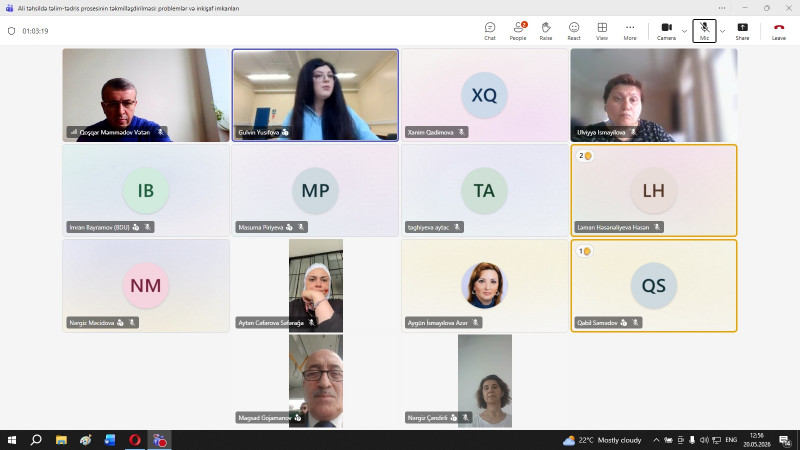Toggle the Camera on or off
Image resolution: width=800 pixels, height=450 pixels.
pyautogui.click(x=666, y=31)
